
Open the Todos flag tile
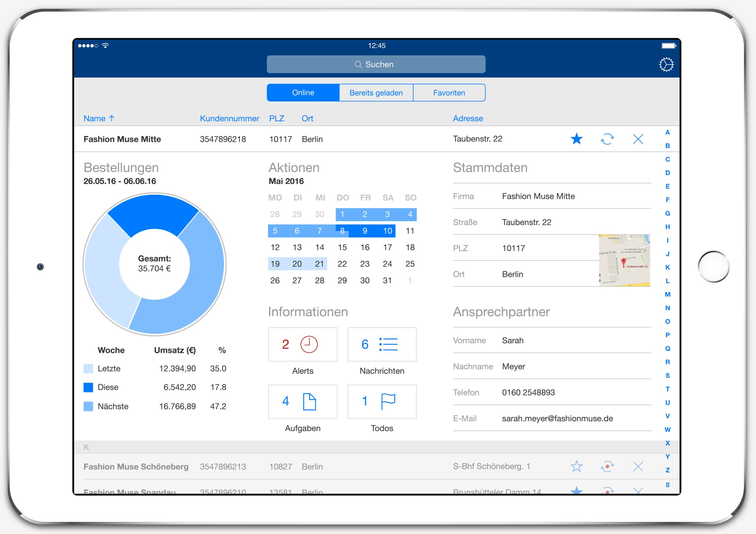coord(382,402)
